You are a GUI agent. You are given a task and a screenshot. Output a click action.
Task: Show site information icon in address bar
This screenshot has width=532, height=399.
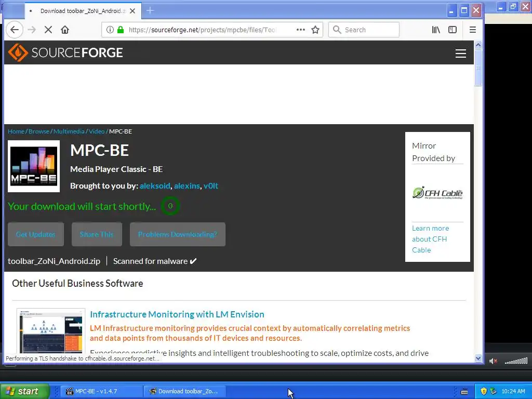tap(110, 30)
